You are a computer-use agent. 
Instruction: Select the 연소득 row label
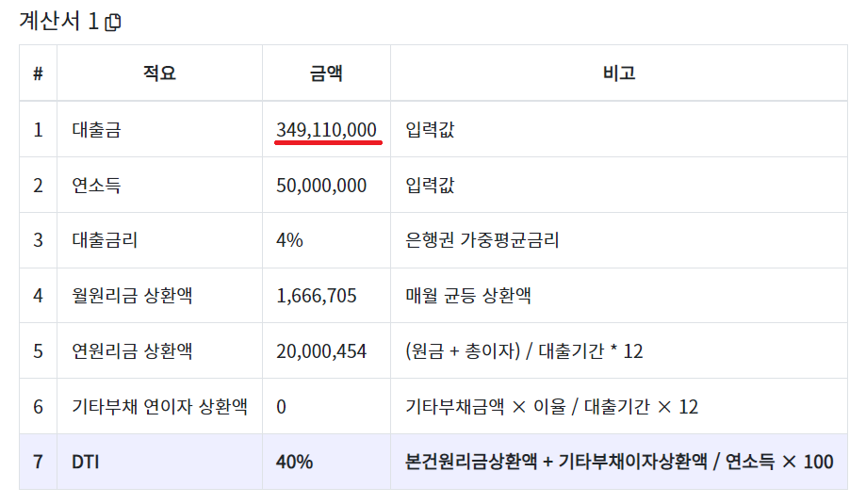point(97,185)
